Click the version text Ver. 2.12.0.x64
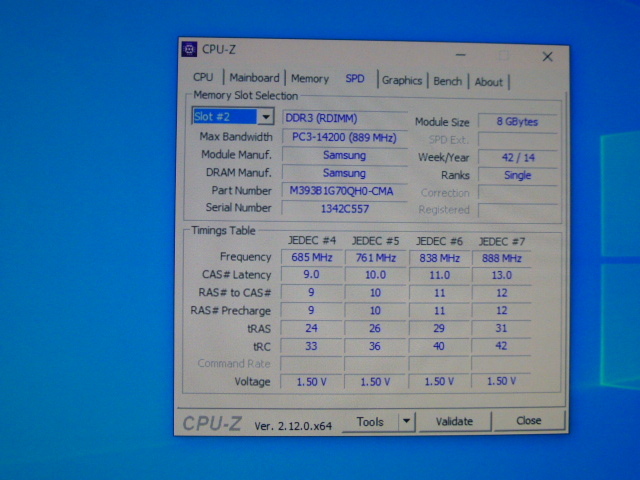 click(x=293, y=426)
